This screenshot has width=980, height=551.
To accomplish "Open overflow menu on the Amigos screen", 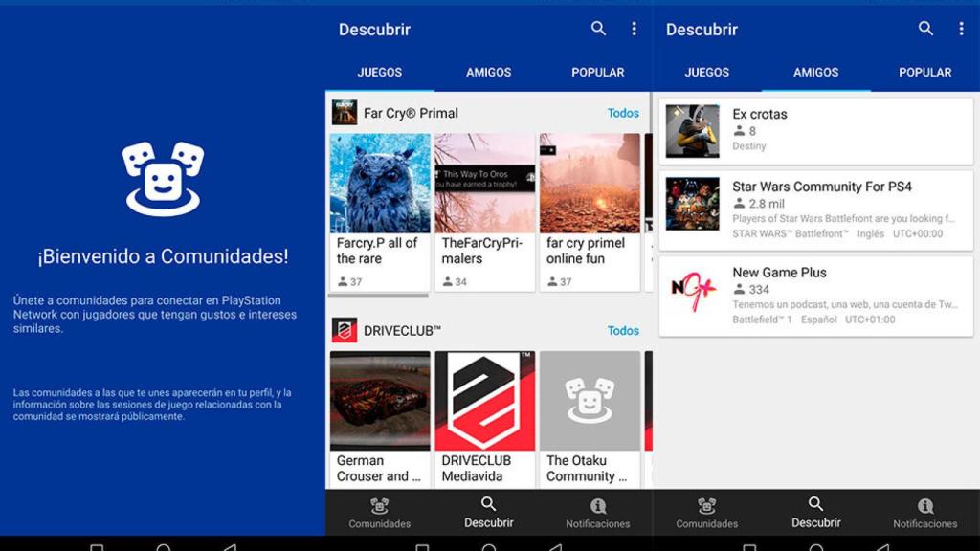I will [x=960, y=30].
